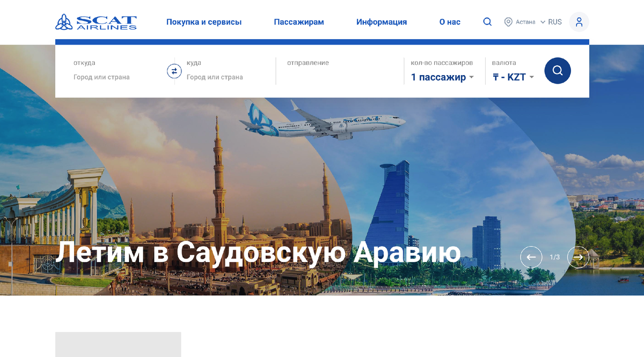Image resolution: width=644 pixels, height=357 pixels.
Task: Click the round blue flight search button
Action: click(x=558, y=71)
